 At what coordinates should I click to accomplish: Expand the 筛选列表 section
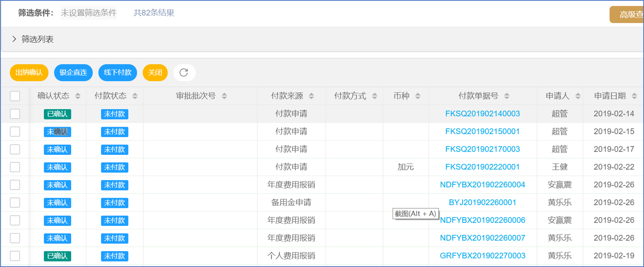(15, 39)
